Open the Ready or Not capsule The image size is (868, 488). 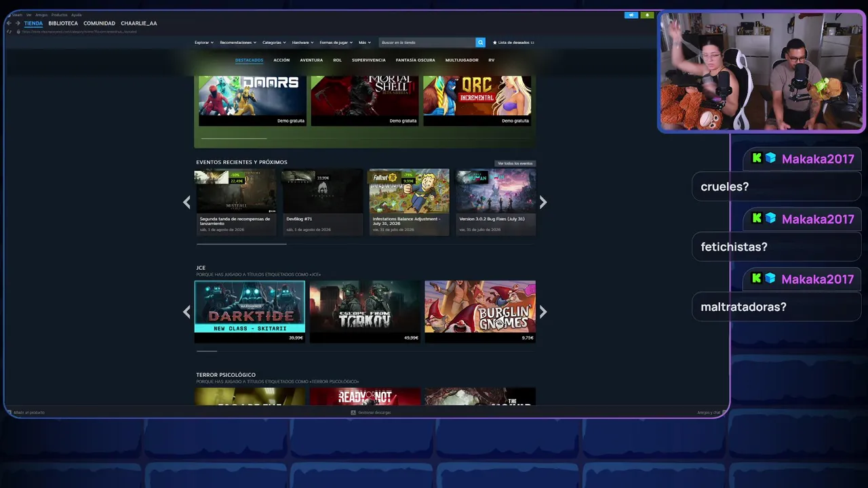point(365,396)
